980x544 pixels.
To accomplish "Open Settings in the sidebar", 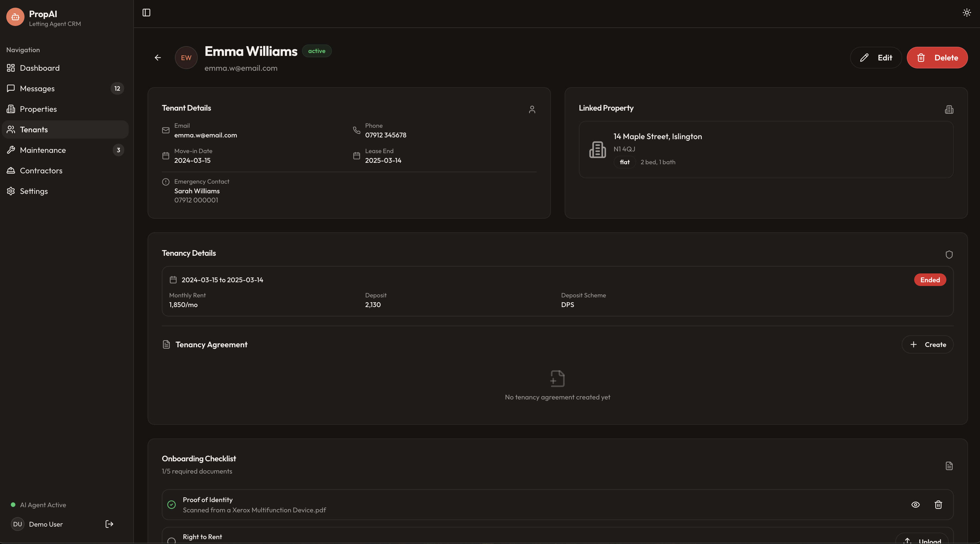I will point(34,192).
